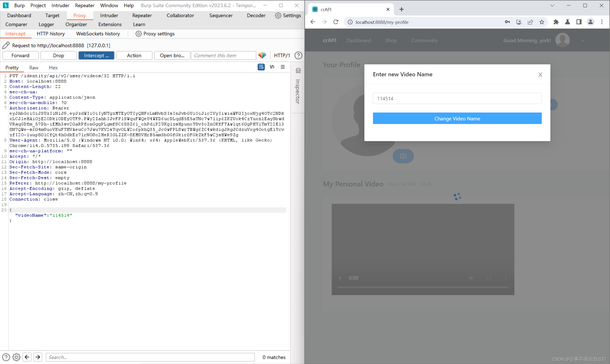Image resolution: width=610 pixels, height=364 pixels.
Task: Click the Proxy settings gear icon
Action: click(x=138, y=34)
